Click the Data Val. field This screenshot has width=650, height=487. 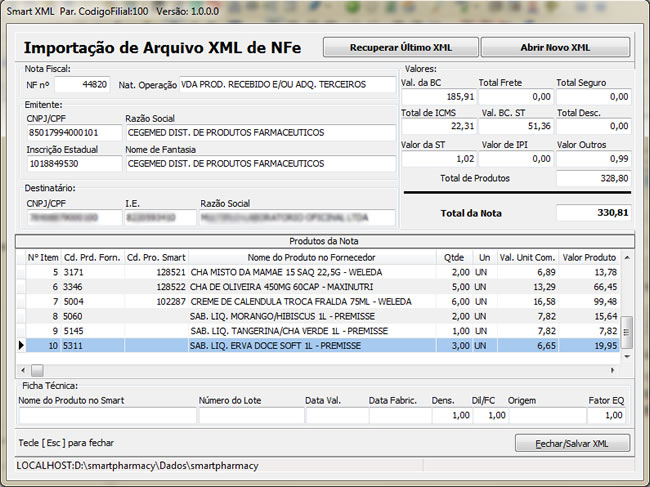[337, 415]
